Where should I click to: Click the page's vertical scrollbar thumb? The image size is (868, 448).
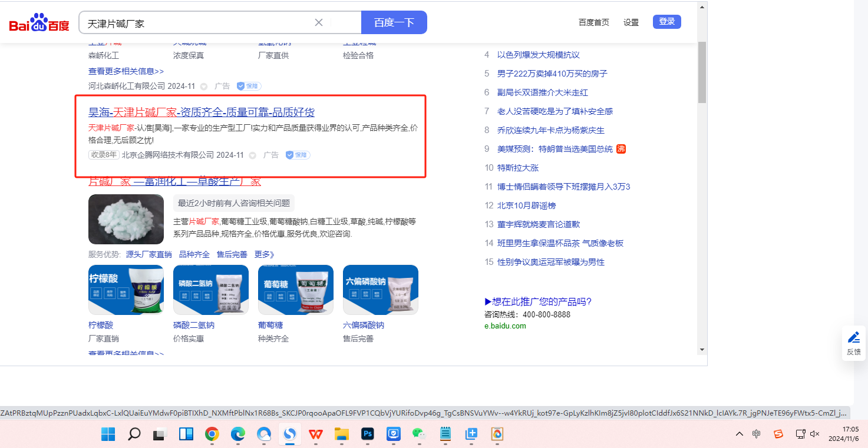tap(702, 71)
